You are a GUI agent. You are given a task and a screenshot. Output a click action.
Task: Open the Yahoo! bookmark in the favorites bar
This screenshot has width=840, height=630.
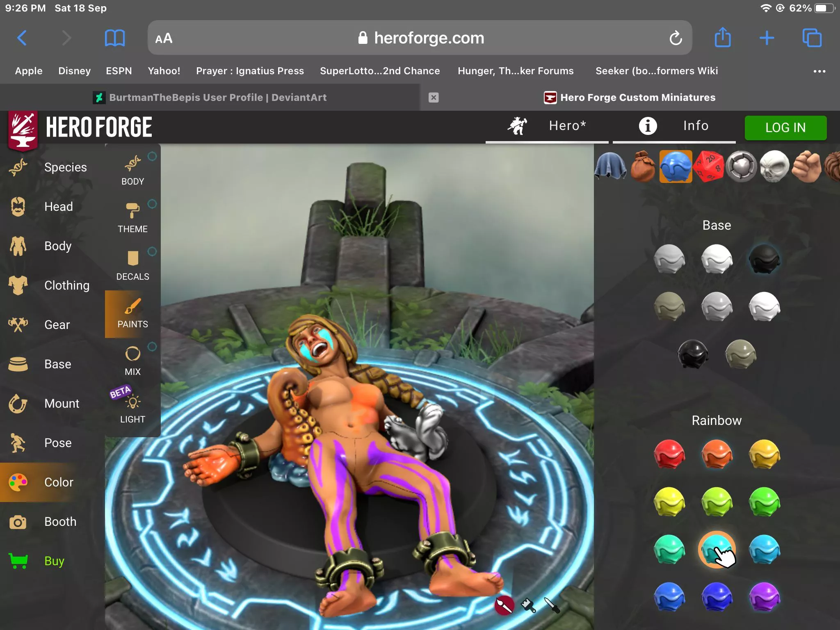click(x=164, y=71)
